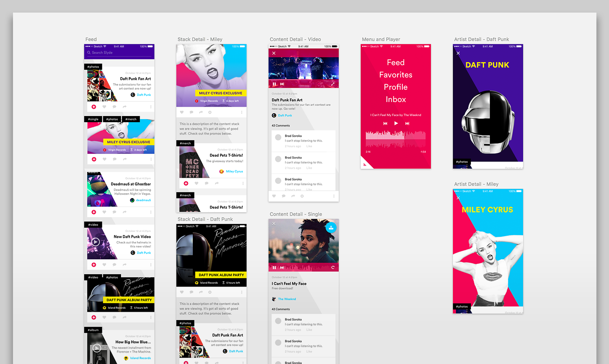The width and height of the screenshot is (609, 364).
Task: Open more options on Dead Petz T-Shirts card
Action: tap(243, 183)
